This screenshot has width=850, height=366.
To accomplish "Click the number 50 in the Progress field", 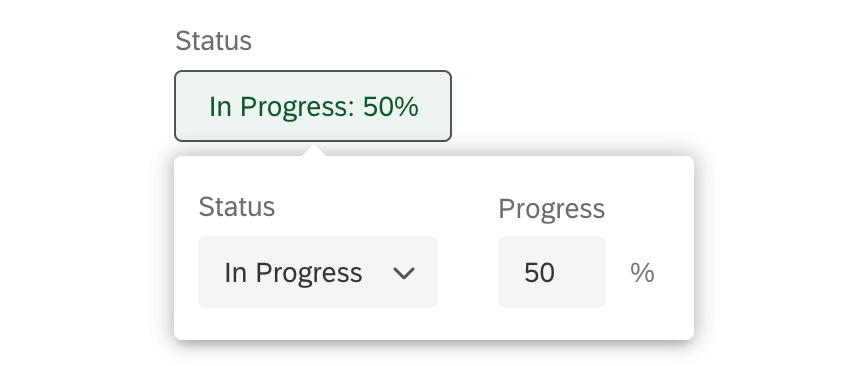I will 539,272.
